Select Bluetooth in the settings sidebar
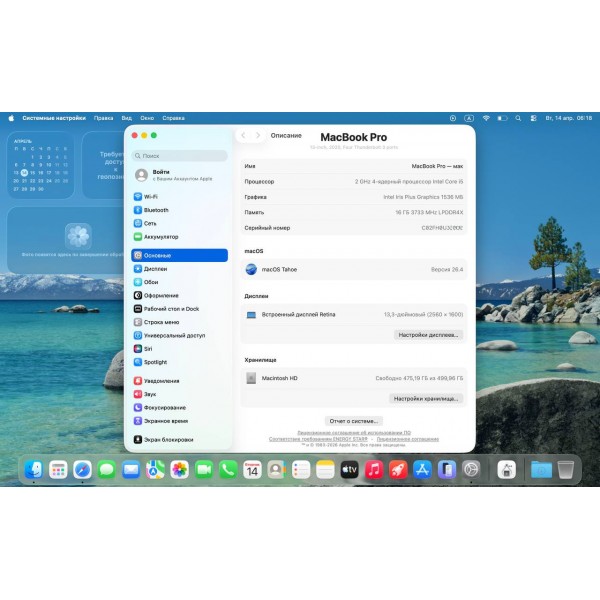This screenshot has height=600, width=600. pos(155,210)
